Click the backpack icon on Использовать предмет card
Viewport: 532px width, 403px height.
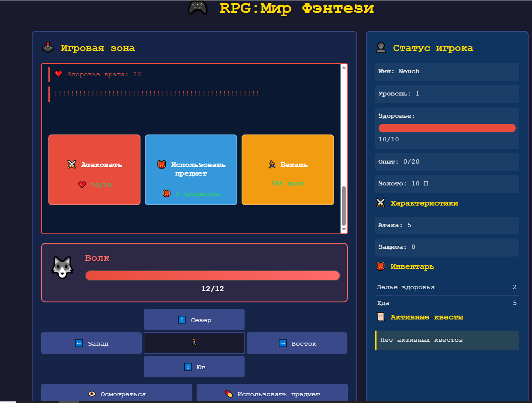click(x=161, y=164)
